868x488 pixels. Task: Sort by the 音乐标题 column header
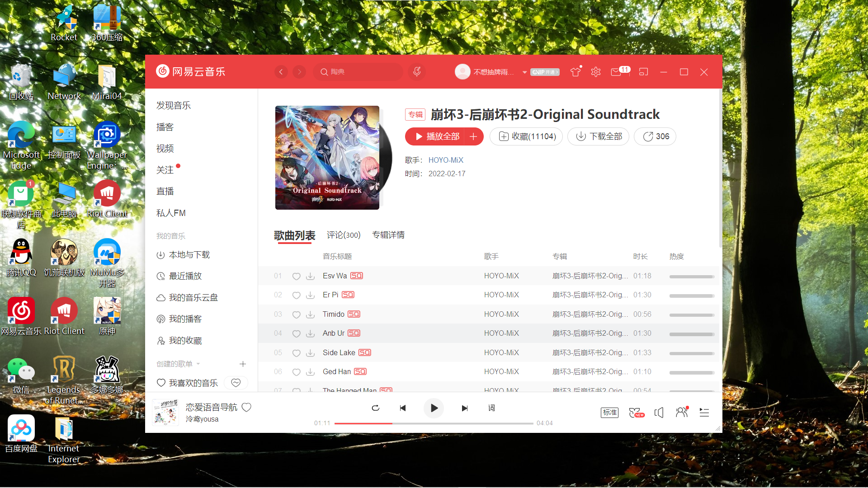(x=337, y=256)
